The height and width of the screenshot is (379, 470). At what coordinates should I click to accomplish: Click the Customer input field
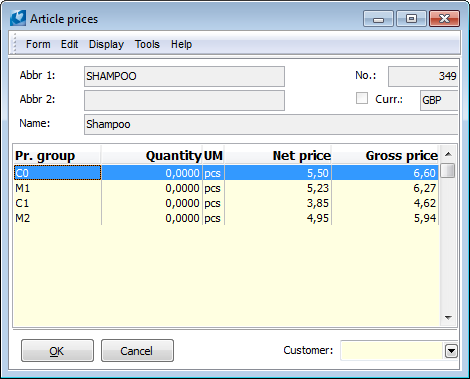[392, 351]
